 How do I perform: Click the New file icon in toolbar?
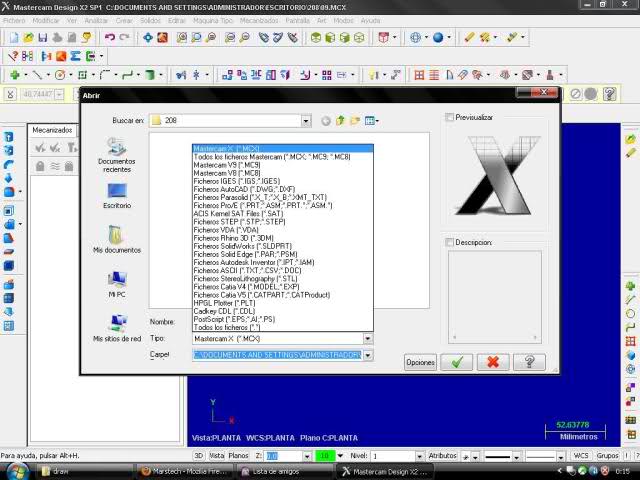(13, 38)
